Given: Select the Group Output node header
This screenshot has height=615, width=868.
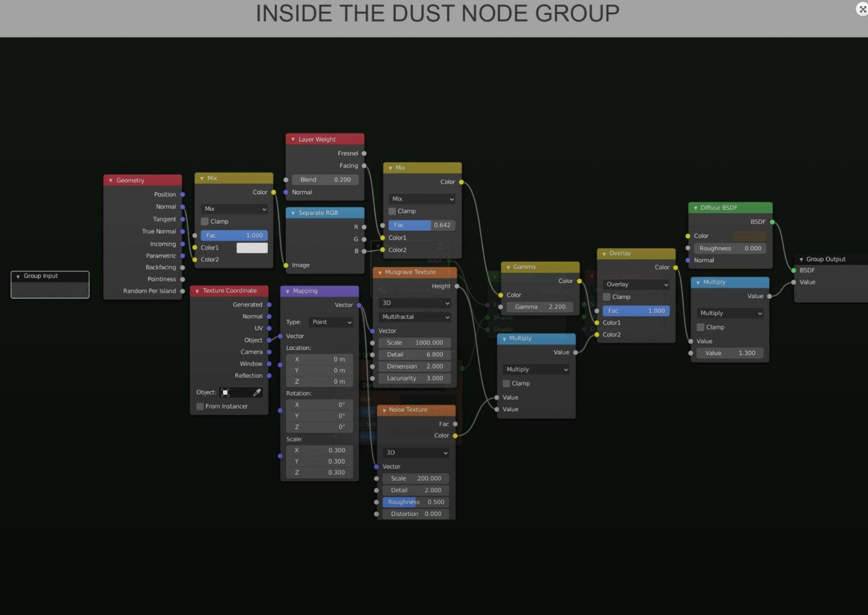Looking at the screenshot, I should pos(831,259).
